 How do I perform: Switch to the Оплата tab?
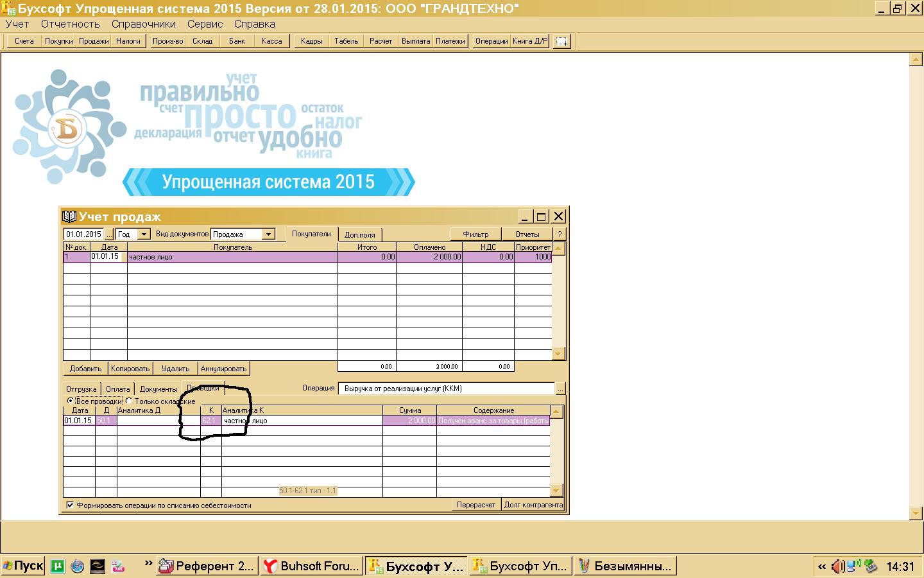(117, 389)
